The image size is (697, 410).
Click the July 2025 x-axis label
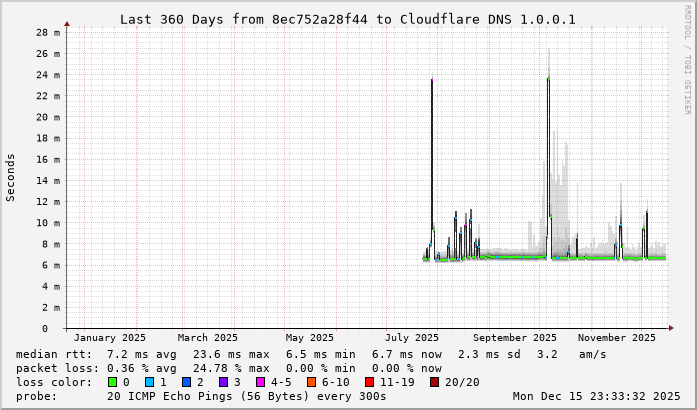click(x=412, y=338)
